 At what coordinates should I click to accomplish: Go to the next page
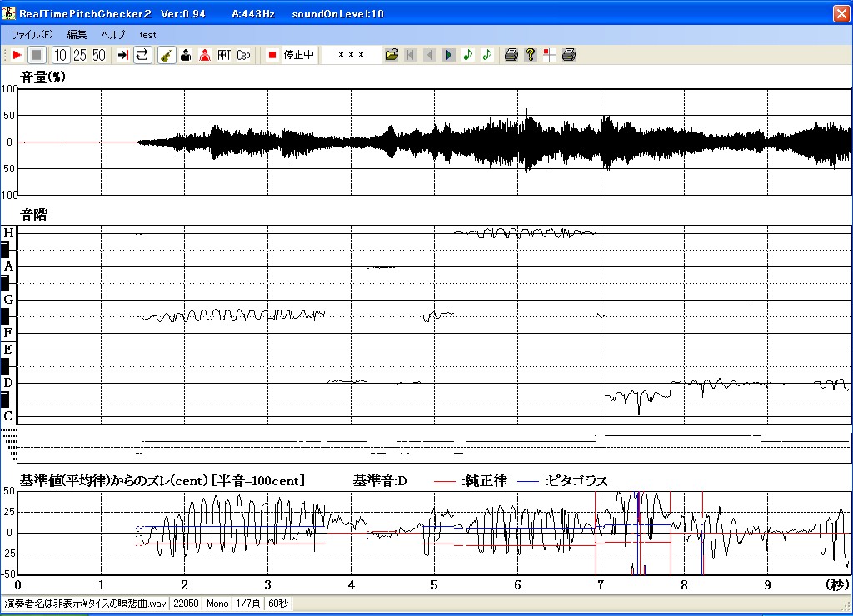click(x=449, y=55)
